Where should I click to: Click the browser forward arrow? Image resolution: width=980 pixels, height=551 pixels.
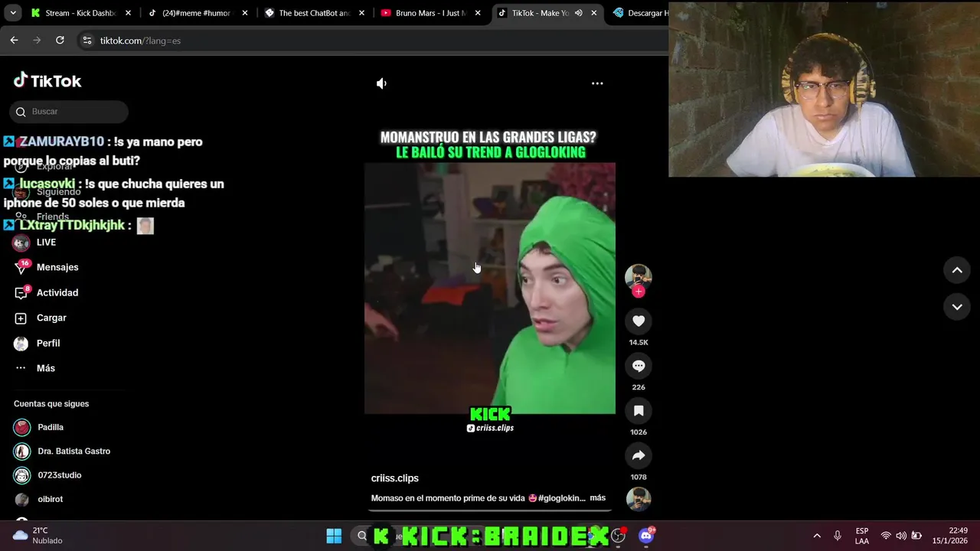point(37,41)
